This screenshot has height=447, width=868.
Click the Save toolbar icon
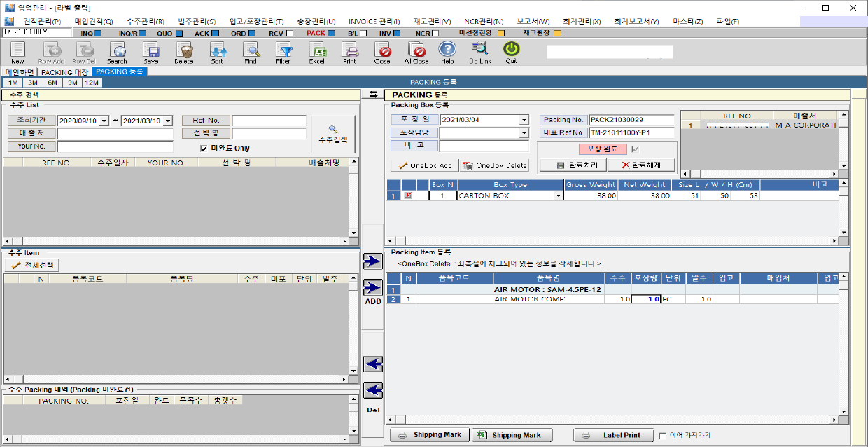coord(150,51)
